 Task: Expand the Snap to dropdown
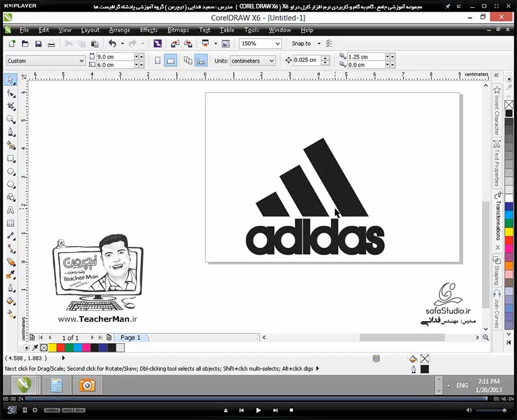[319, 43]
